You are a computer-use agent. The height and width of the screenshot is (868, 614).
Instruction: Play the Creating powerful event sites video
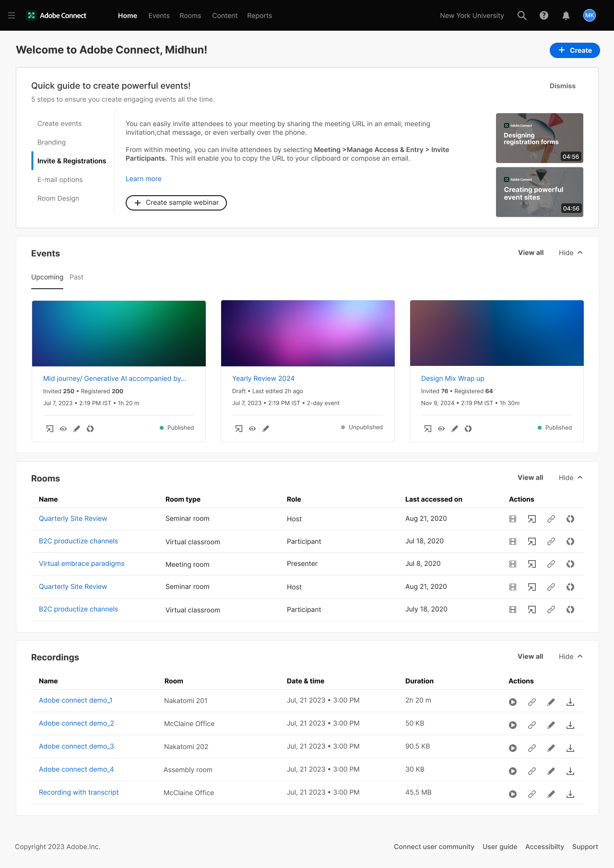(x=540, y=192)
